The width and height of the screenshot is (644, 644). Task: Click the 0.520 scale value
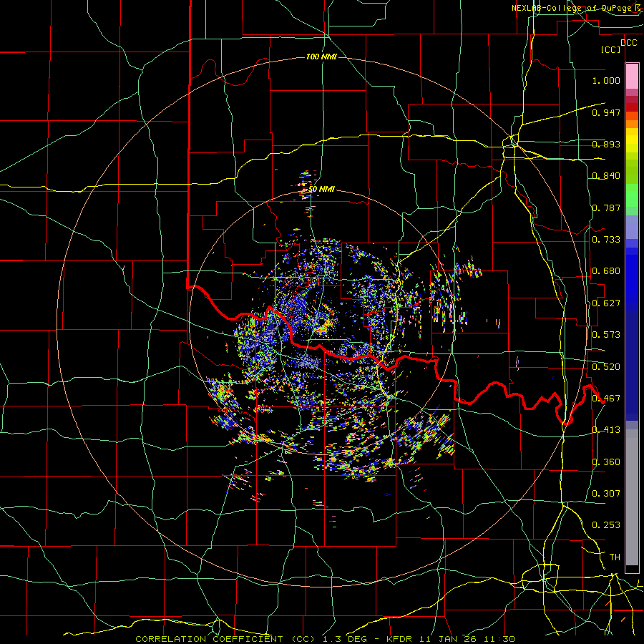606,367
